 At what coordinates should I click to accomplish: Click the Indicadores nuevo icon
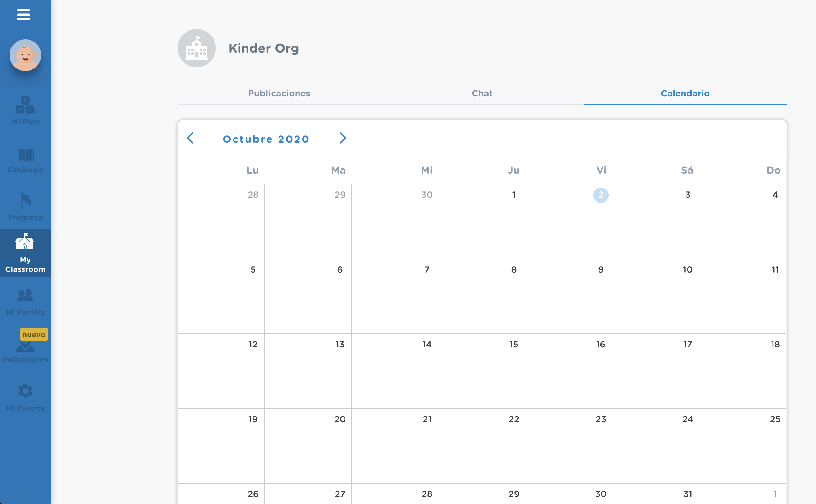pos(26,347)
